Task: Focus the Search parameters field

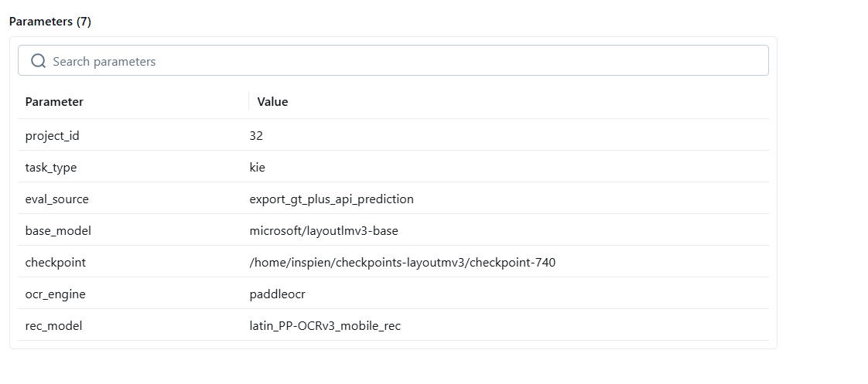Action: [x=402, y=61]
